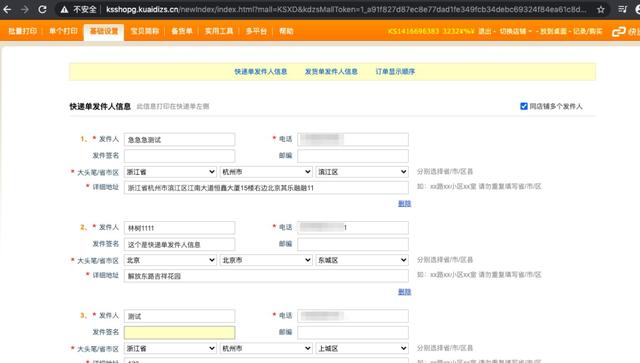
Task: Click sender 1 邮编 postcode field
Action: [x=353, y=156]
